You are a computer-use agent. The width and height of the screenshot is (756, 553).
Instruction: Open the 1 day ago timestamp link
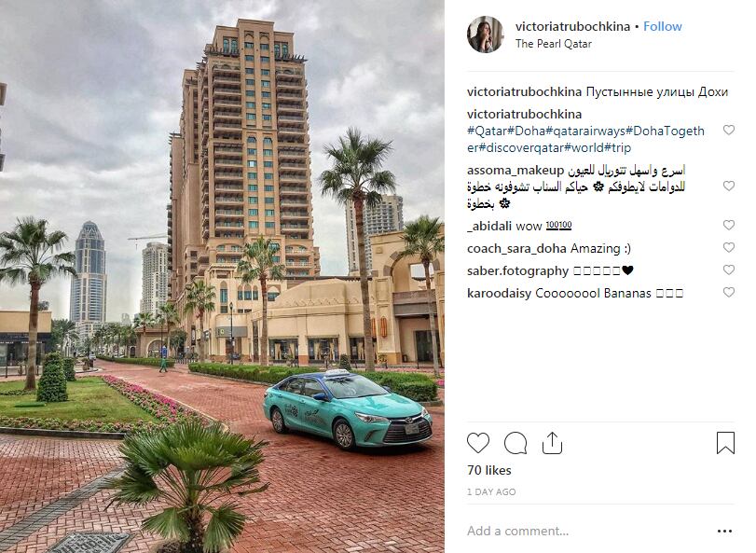[491, 492]
